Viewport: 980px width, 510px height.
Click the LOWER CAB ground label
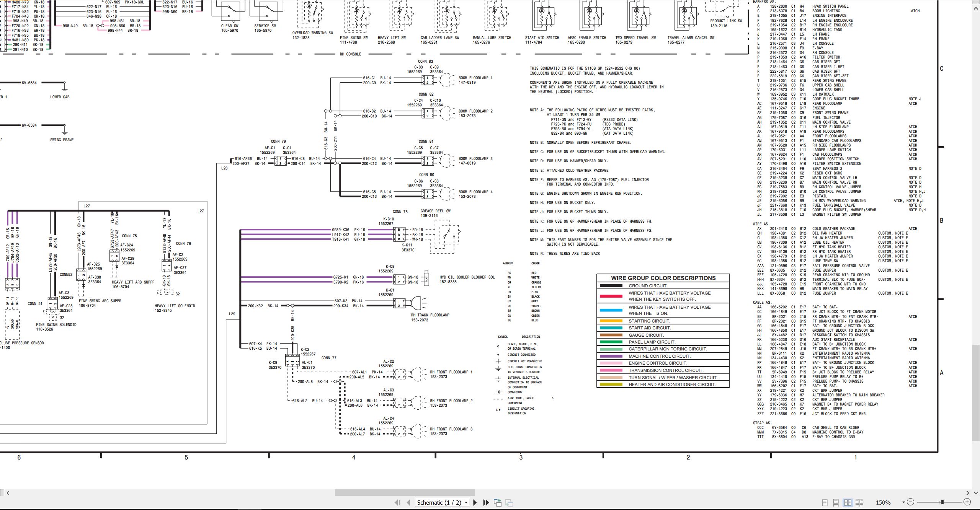(x=60, y=97)
